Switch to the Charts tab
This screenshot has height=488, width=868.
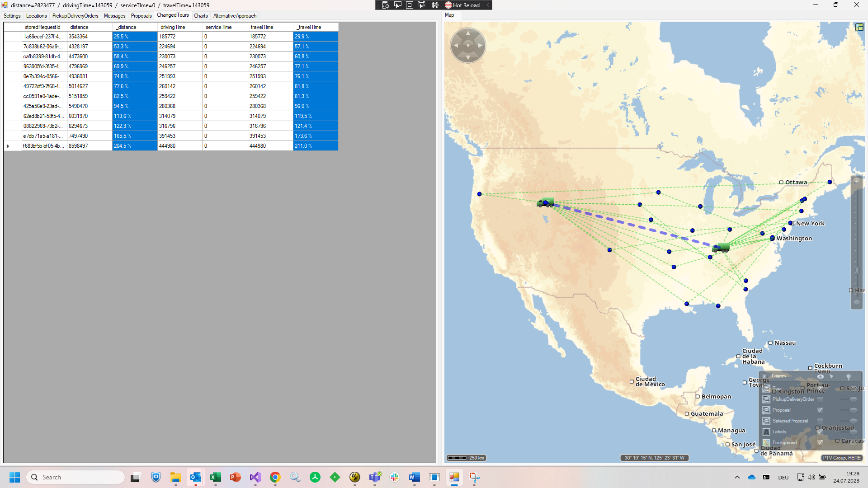pyautogui.click(x=201, y=16)
